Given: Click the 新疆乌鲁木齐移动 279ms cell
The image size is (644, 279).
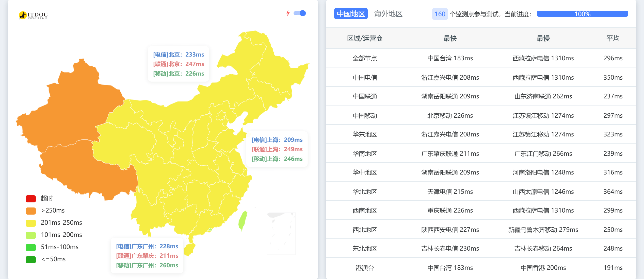Looking at the screenshot, I should 543,230.
